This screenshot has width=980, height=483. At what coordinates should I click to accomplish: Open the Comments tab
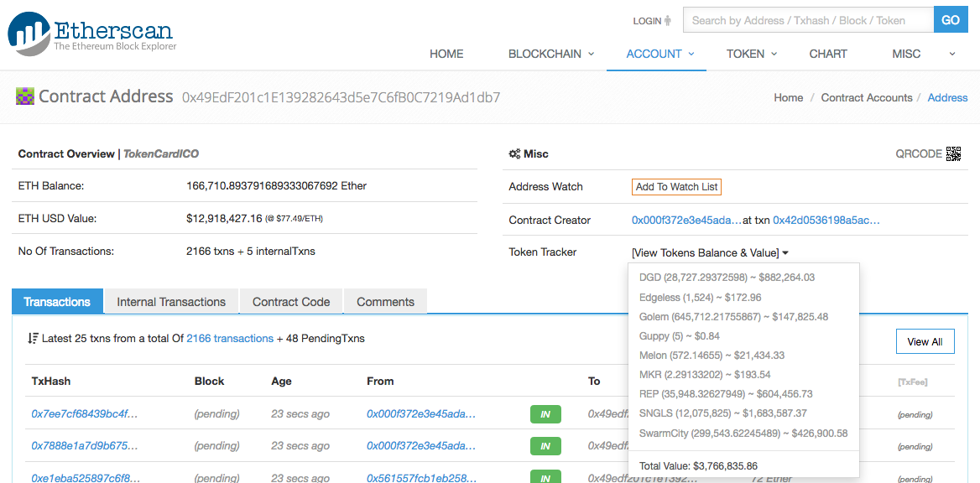coord(386,302)
